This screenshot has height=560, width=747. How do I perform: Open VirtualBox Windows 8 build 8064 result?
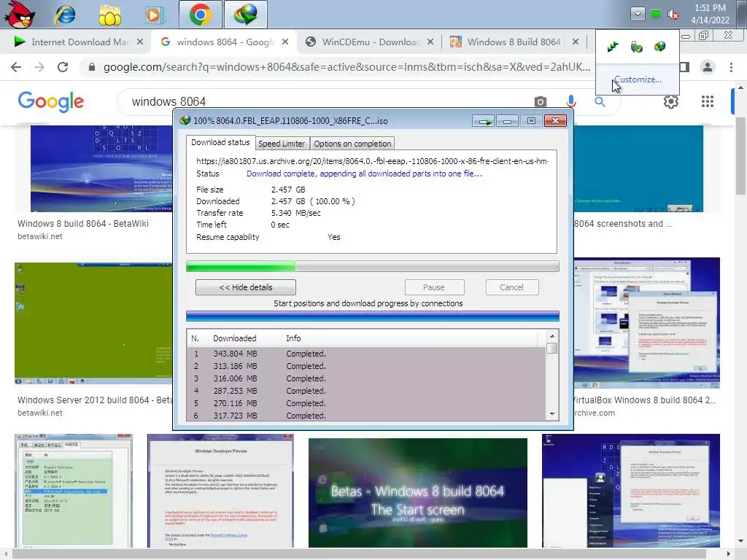coord(646,400)
